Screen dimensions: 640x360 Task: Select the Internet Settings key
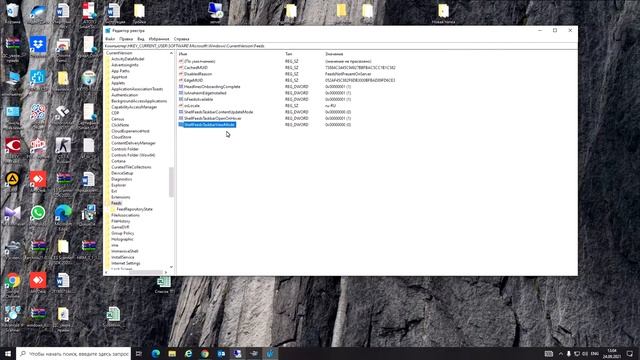click(125, 263)
